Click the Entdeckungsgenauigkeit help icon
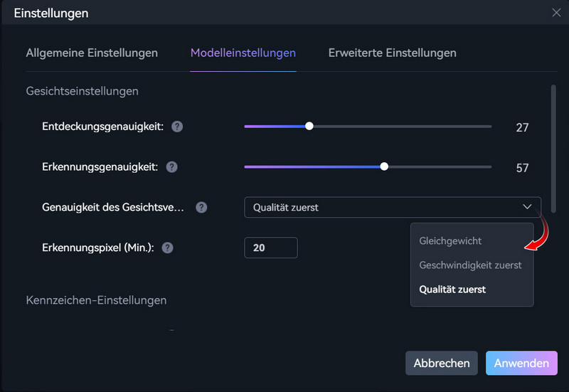569x392 pixels. click(177, 127)
